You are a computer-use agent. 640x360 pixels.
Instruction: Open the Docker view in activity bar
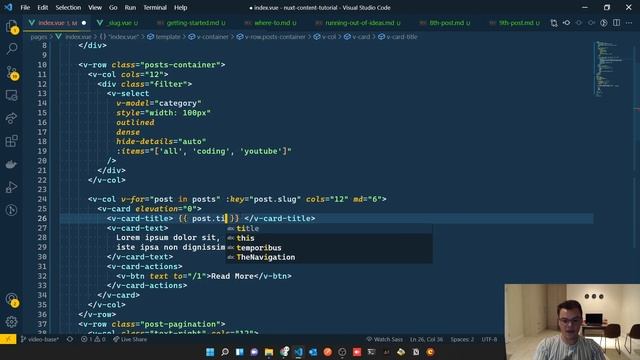11,164
